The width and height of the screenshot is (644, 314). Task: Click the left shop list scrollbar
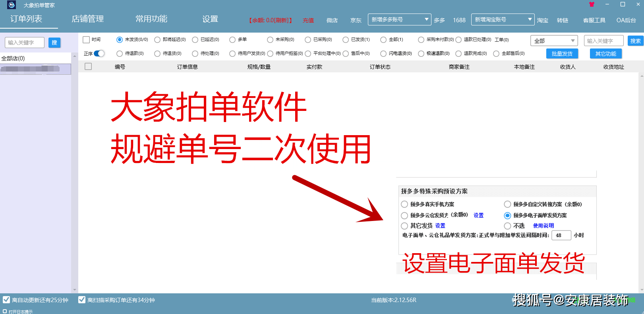click(x=74, y=173)
